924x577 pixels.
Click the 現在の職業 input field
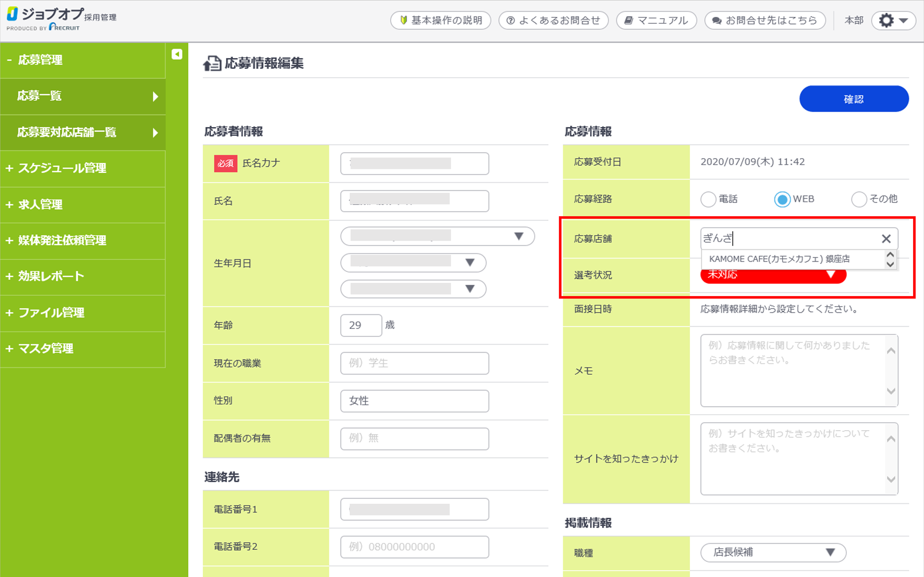click(414, 363)
